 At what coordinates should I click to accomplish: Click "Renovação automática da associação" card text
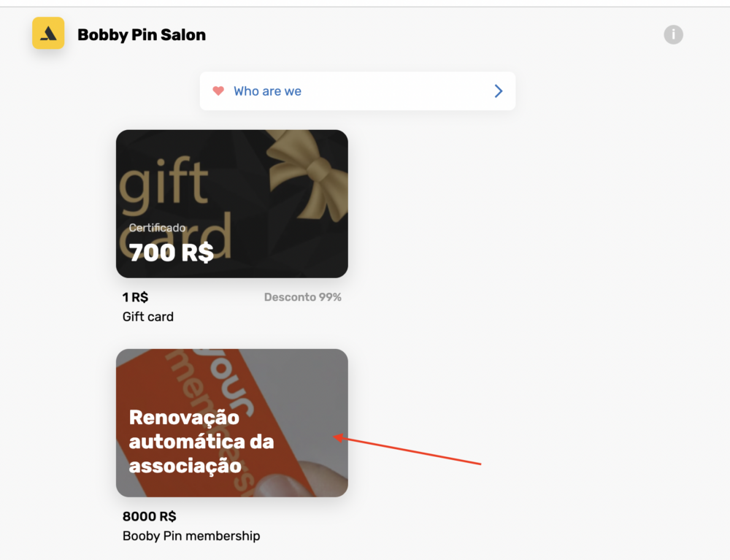[x=201, y=441]
